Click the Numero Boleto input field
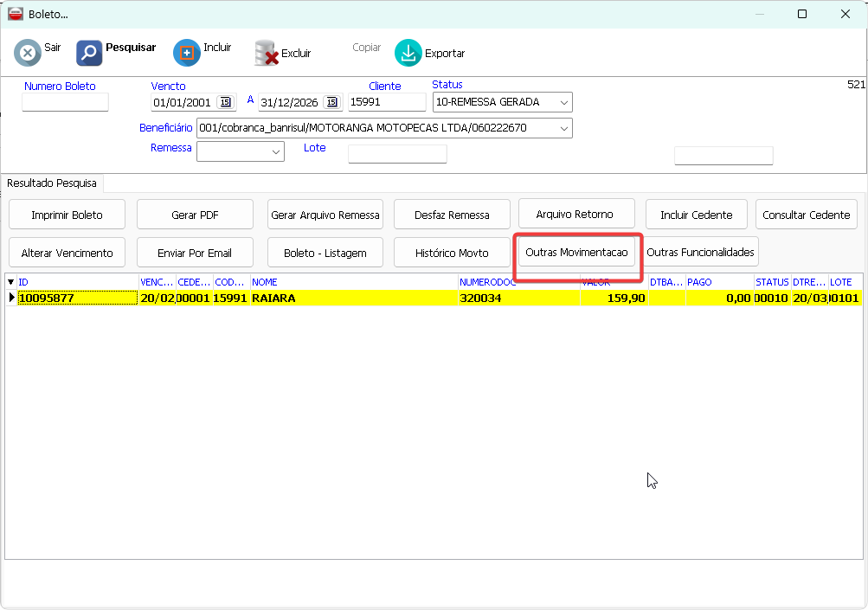The height and width of the screenshot is (610, 868). (65, 102)
